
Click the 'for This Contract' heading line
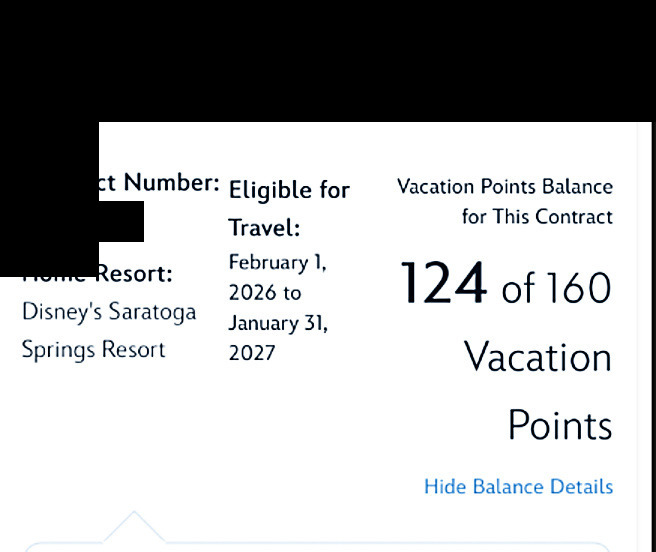click(536, 217)
